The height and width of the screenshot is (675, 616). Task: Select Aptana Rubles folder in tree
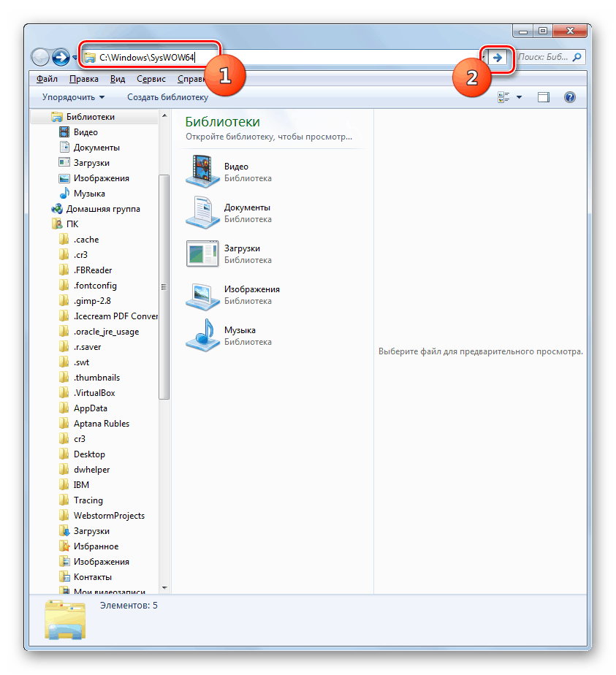click(x=101, y=424)
